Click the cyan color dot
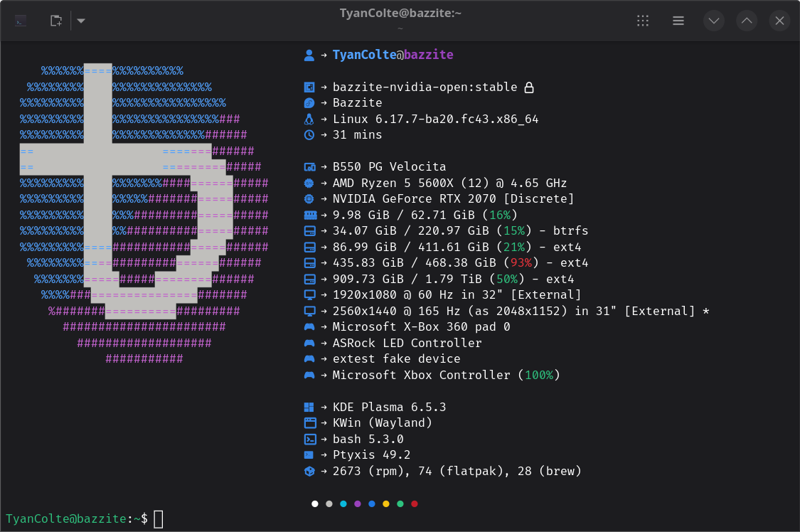The width and height of the screenshot is (800, 532). pos(343,504)
